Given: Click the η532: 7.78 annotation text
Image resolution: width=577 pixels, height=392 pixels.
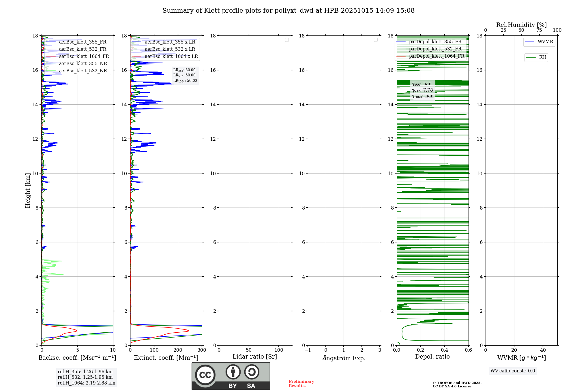Looking at the screenshot, I should (x=422, y=90).
